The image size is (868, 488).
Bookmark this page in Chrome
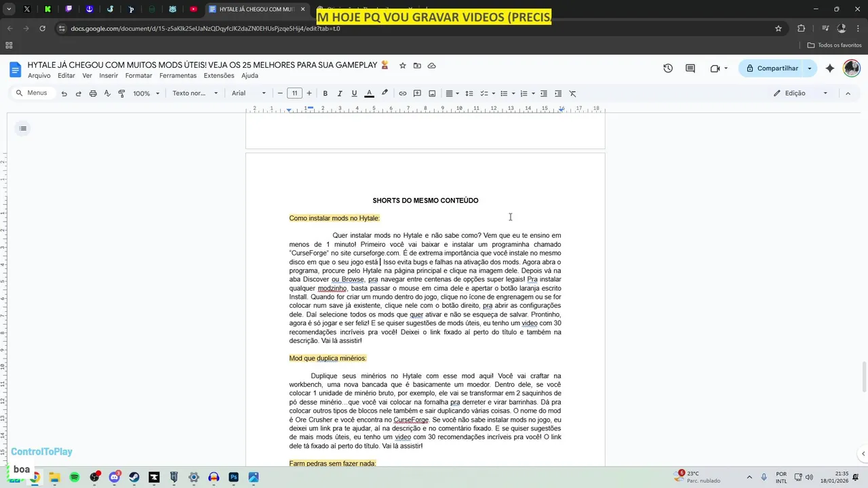[778, 28]
